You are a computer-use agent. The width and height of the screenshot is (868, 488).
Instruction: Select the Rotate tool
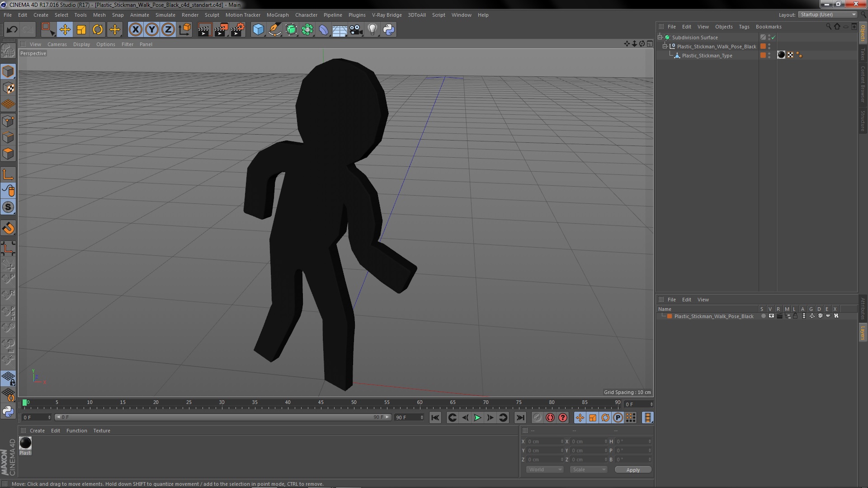tap(98, 30)
